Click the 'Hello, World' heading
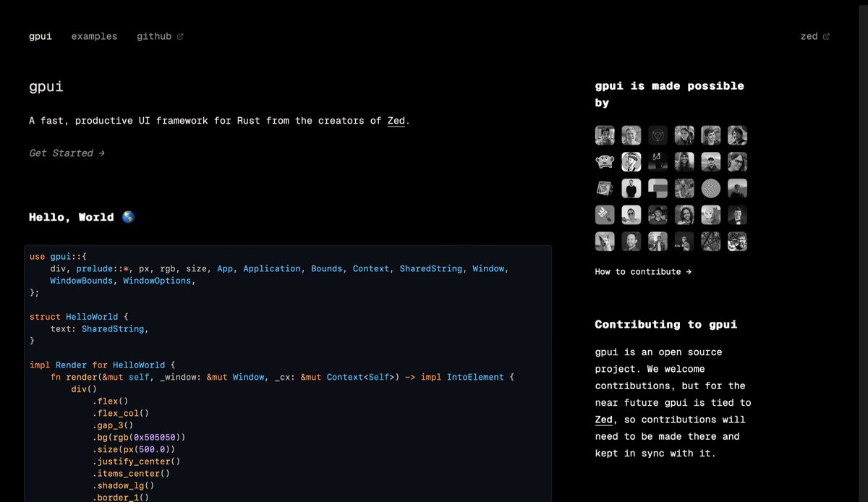 [82, 217]
